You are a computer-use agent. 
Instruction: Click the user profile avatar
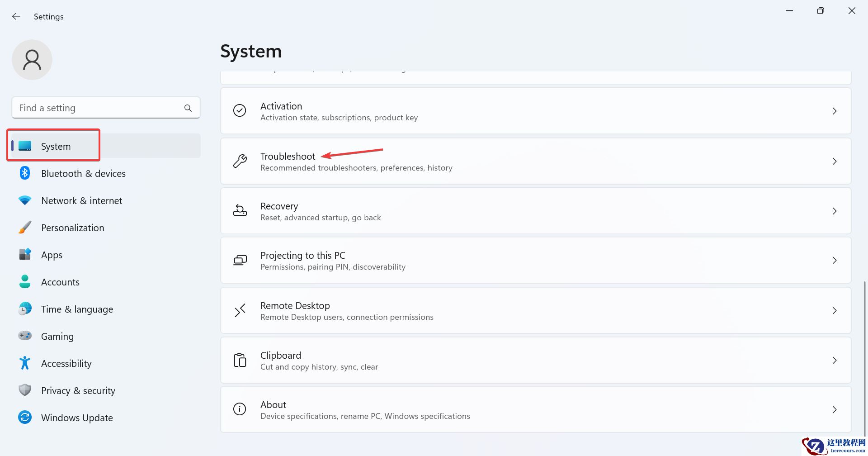point(32,60)
